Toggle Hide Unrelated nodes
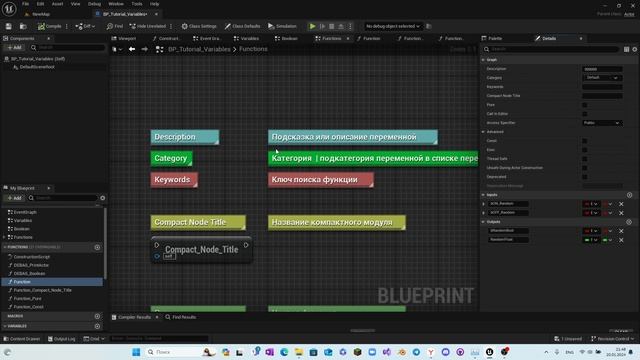The width and height of the screenshot is (640, 360). (148, 26)
